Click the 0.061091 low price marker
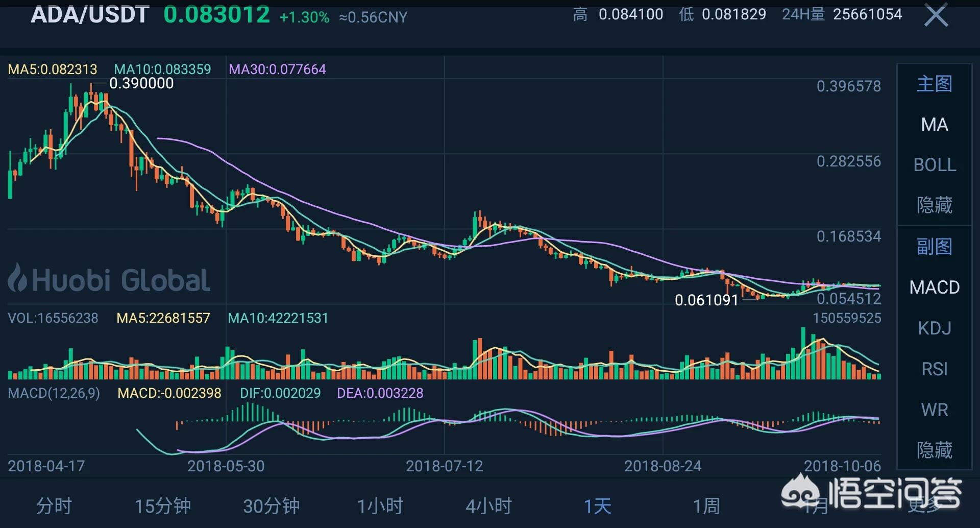This screenshot has width=980, height=528. pyautogui.click(x=706, y=300)
